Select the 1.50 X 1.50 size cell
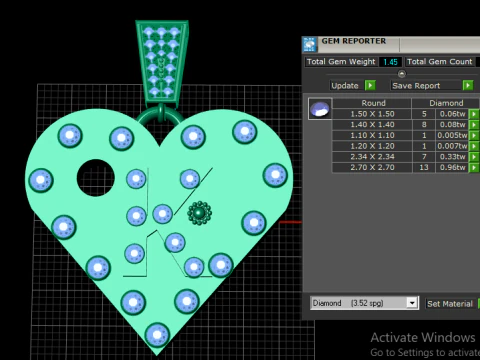 click(x=372, y=114)
